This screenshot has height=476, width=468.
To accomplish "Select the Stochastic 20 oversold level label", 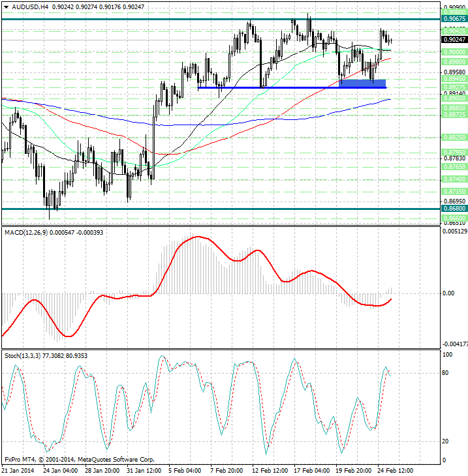I will pyautogui.click(x=445, y=441).
